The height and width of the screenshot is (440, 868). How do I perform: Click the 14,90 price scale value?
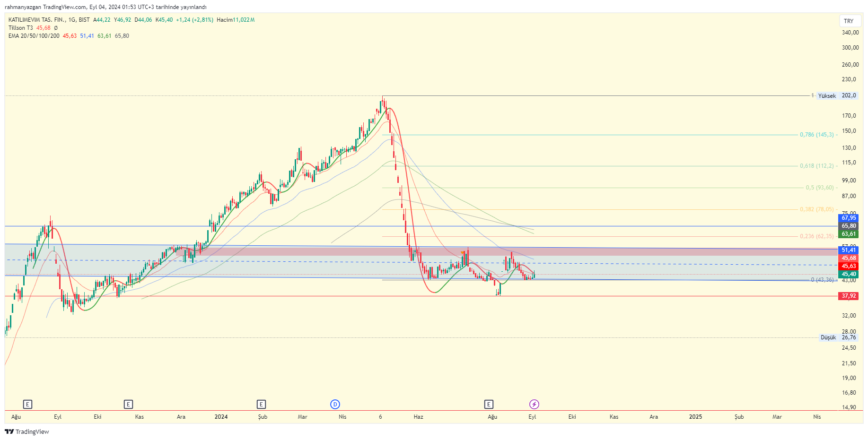coord(849,407)
